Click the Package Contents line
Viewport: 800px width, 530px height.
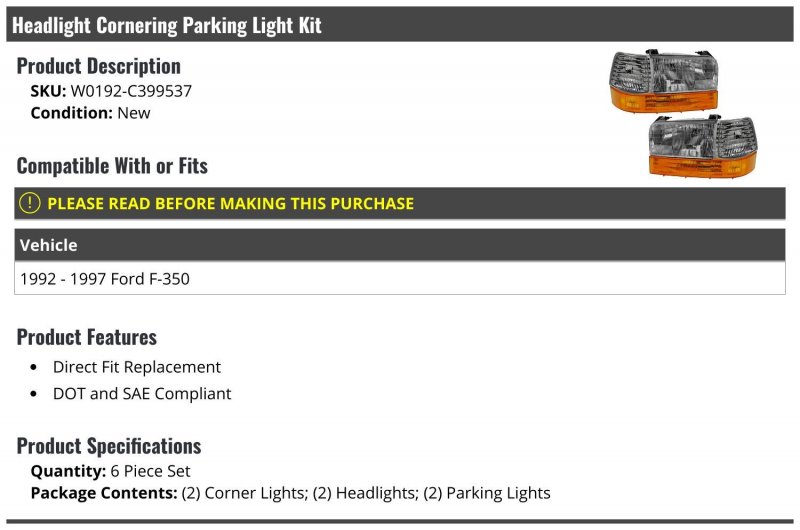click(290, 493)
